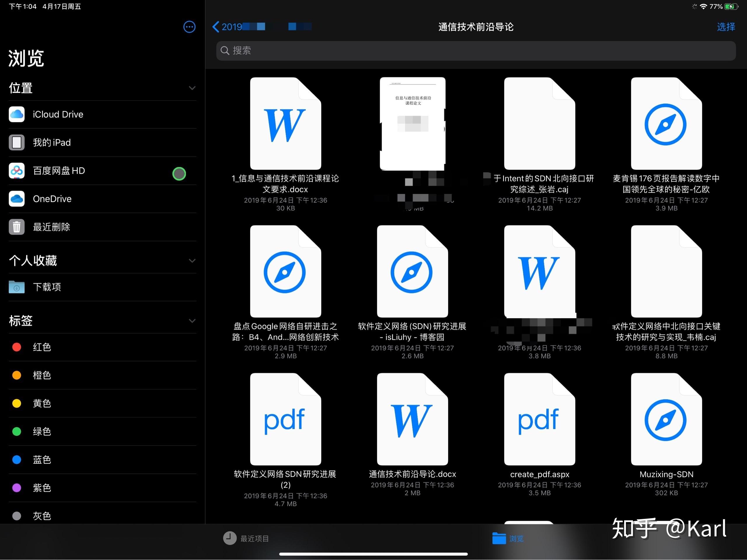Tap the 通信技术前沿导论 folder title
Viewport: 747px width, 560px height.
[x=476, y=27]
